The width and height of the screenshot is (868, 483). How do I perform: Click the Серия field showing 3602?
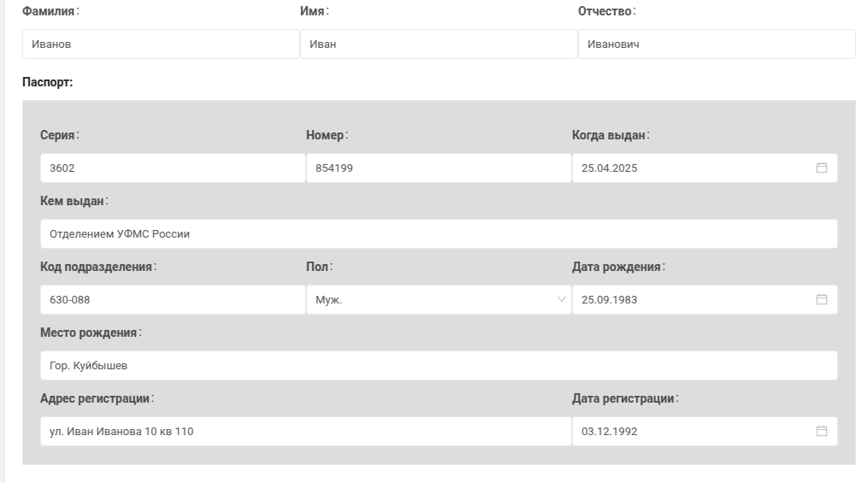tap(173, 168)
